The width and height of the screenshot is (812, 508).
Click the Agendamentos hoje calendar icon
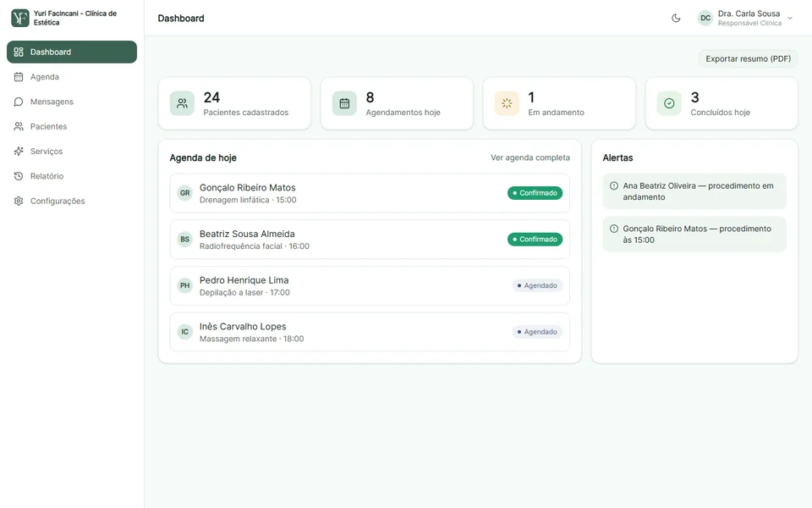point(344,103)
